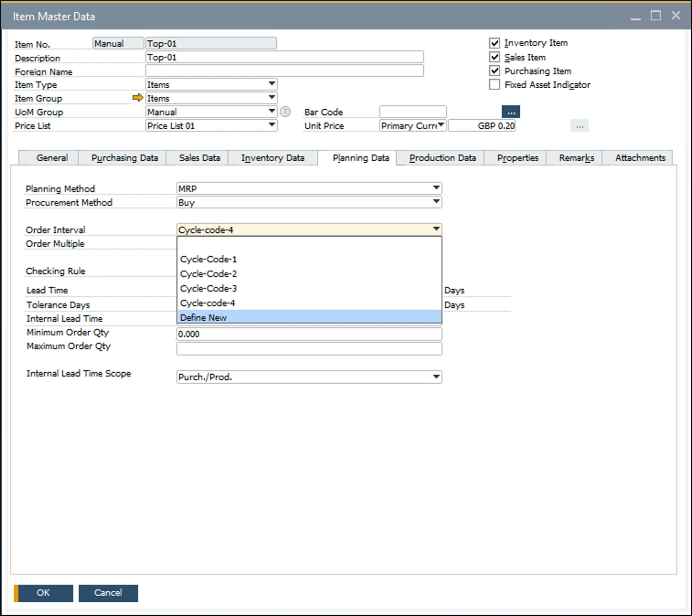692x616 pixels.
Task: Expand the Planning Method MRP dropdown
Action: [436, 188]
